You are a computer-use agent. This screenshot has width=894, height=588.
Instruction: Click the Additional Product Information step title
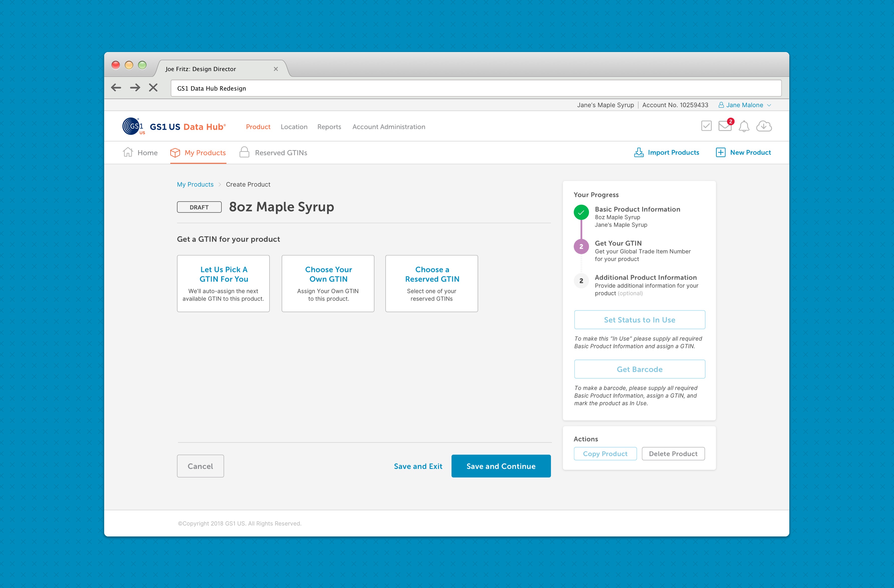(646, 277)
